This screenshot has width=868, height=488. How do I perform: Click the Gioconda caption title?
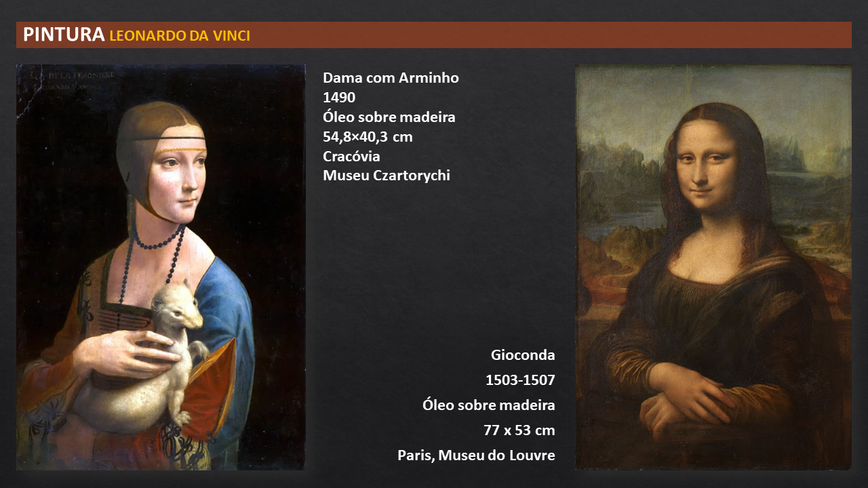(523, 355)
